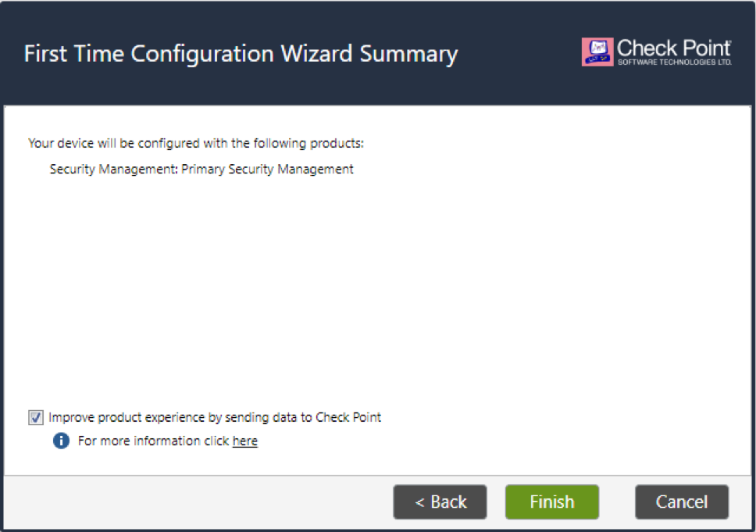Uncheck the Improve product experience checkbox

(36, 417)
